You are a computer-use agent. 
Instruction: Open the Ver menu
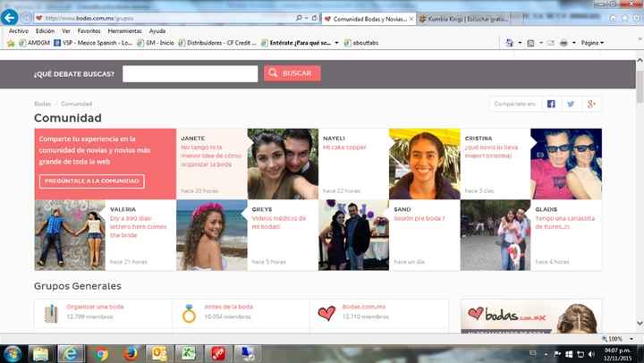pyautogui.click(x=66, y=30)
